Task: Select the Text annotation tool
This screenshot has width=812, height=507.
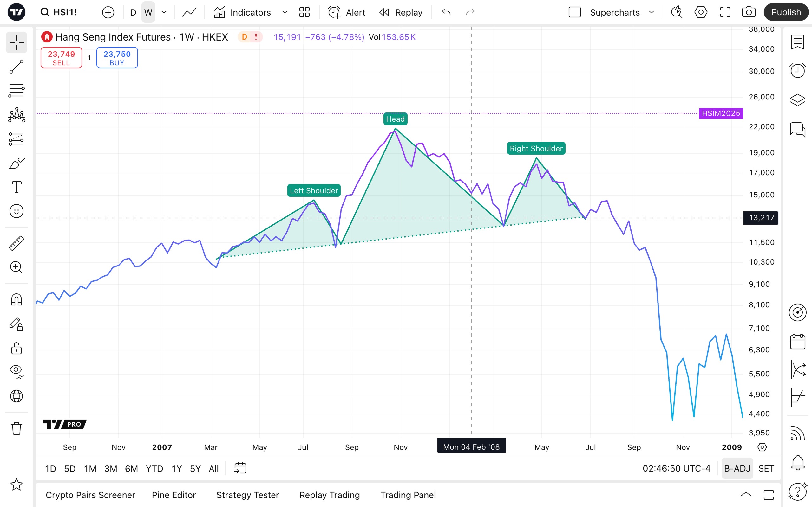Action: click(16, 187)
